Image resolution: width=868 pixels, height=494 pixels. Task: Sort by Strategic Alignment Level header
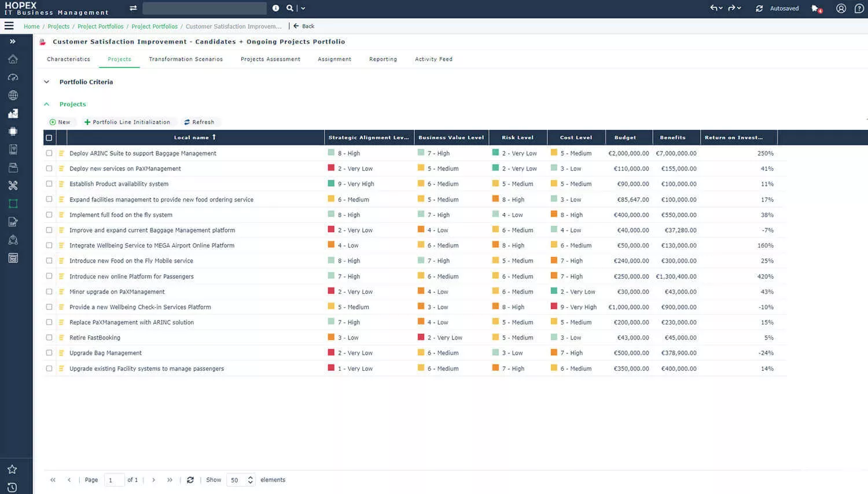tap(369, 138)
